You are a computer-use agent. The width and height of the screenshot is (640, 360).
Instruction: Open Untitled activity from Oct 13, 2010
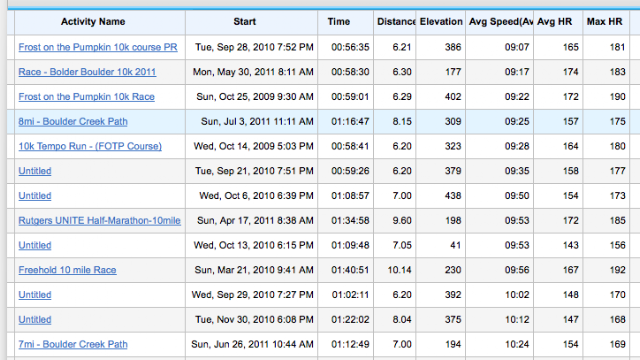(x=35, y=245)
